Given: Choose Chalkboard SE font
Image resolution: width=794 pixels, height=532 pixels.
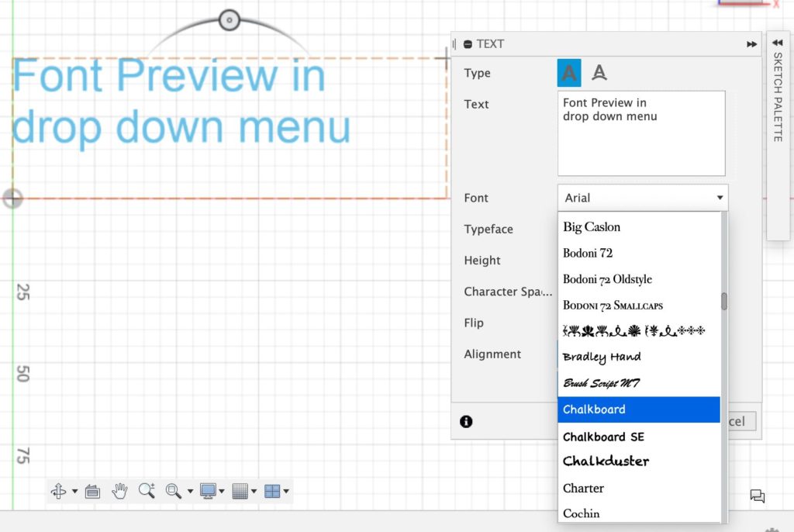Looking at the screenshot, I should click(x=639, y=437).
